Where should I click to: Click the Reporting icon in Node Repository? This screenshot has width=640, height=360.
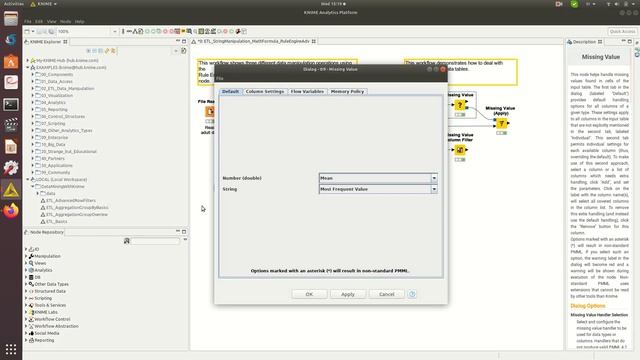[x=31, y=340]
